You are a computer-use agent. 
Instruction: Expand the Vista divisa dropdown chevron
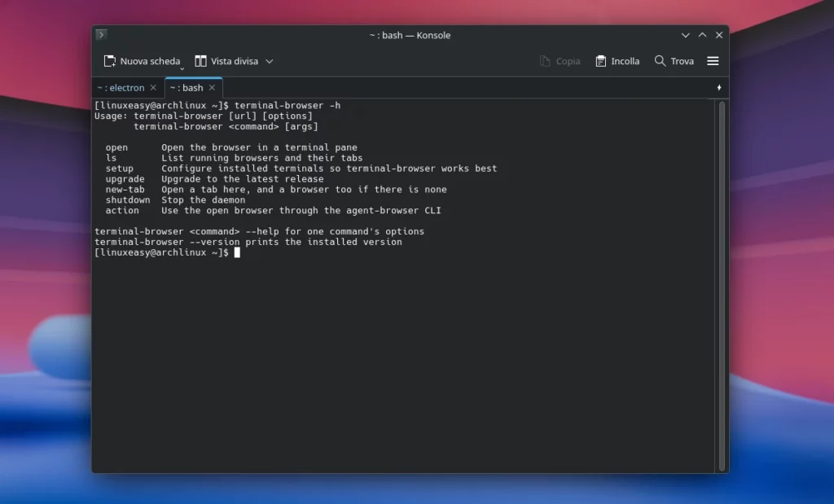270,61
